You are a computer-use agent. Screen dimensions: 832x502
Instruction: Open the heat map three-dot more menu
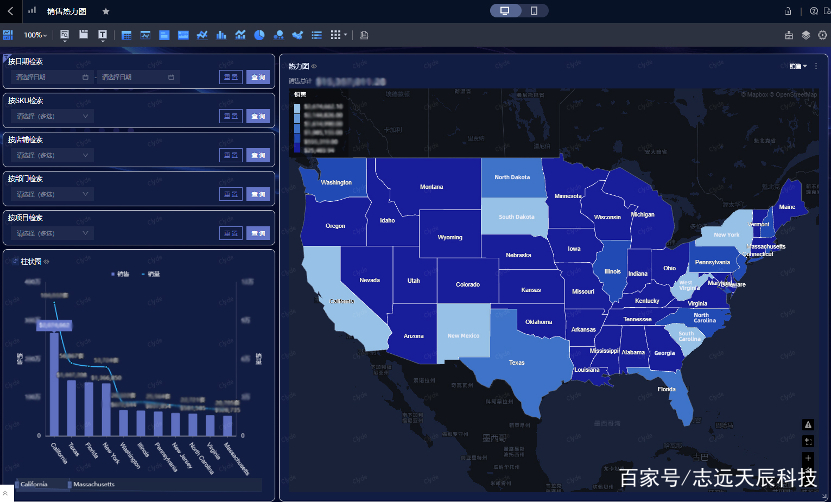coord(816,66)
